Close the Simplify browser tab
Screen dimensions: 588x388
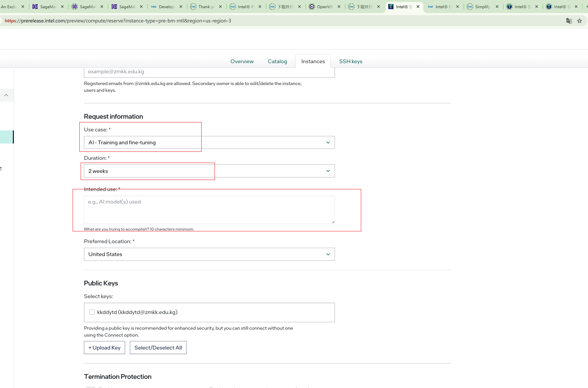point(497,7)
